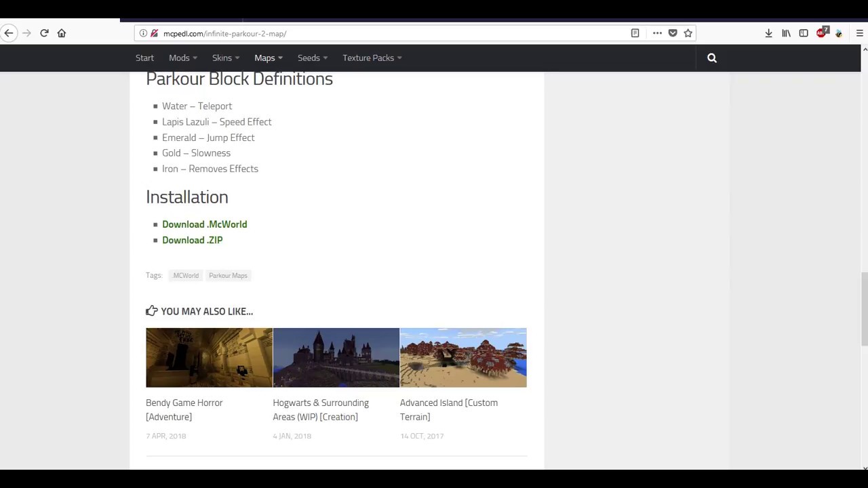Open the Firefox hamburger menu
This screenshot has width=868, height=488.
pyautogui.click(x=859, y=33)
